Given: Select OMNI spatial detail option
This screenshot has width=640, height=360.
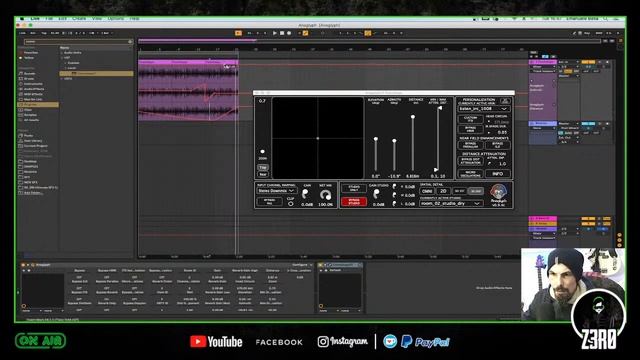Looking at the screenshot, I should (427, 191).
